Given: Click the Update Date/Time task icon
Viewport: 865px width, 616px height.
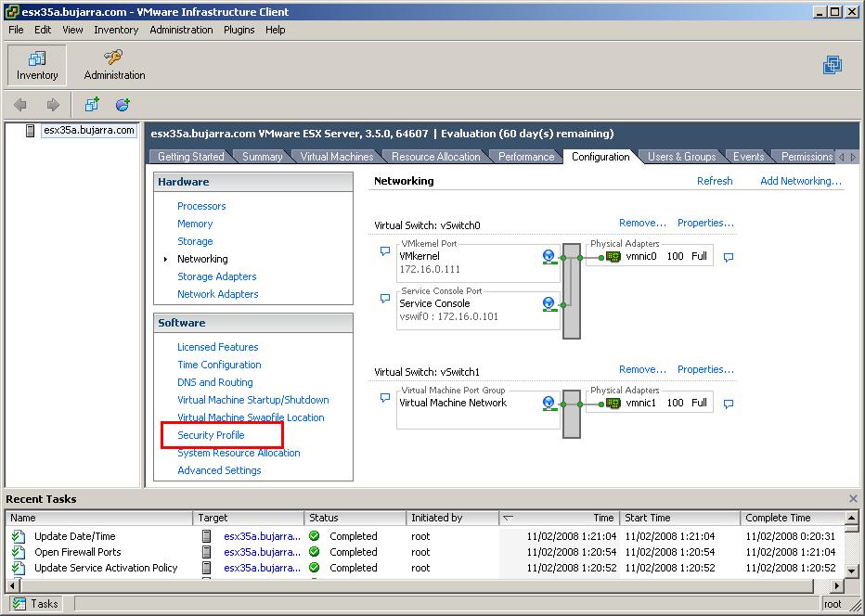Looking at the screenshot, I should [19, 536].
